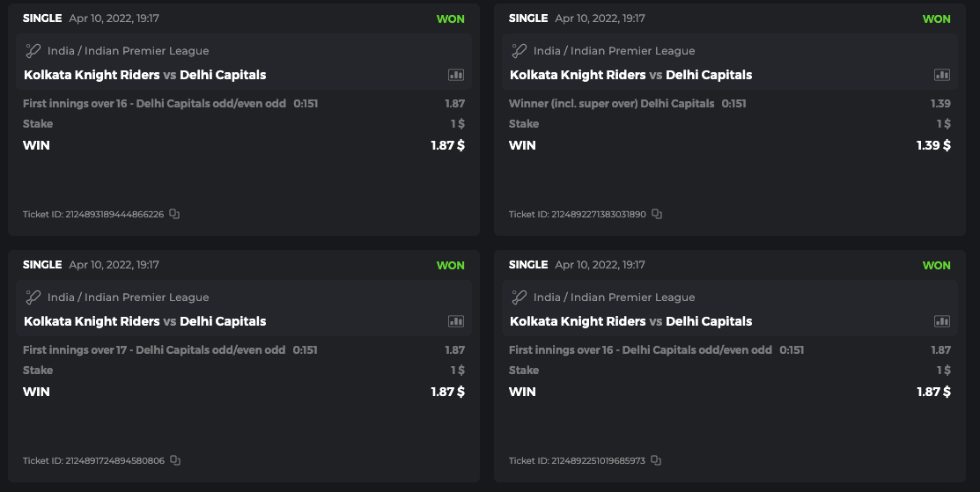Copy ticket ID ending in 0806
The height and width of the screenshot is (492, 980).
(x=175, y=460)
